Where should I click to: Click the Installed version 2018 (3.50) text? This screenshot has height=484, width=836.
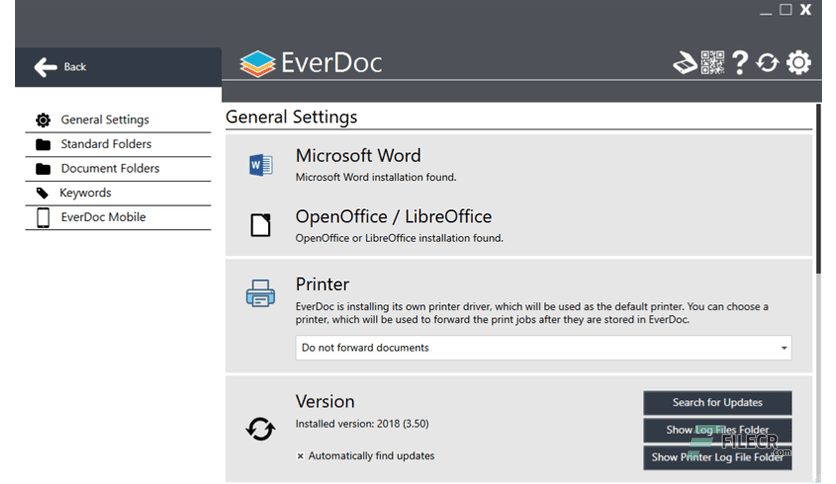click(362, 424)
